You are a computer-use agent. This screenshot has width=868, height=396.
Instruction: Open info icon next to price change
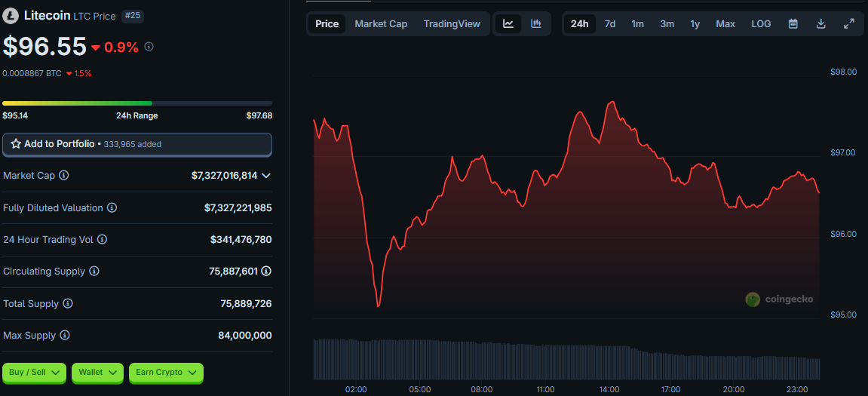[149, 47]
